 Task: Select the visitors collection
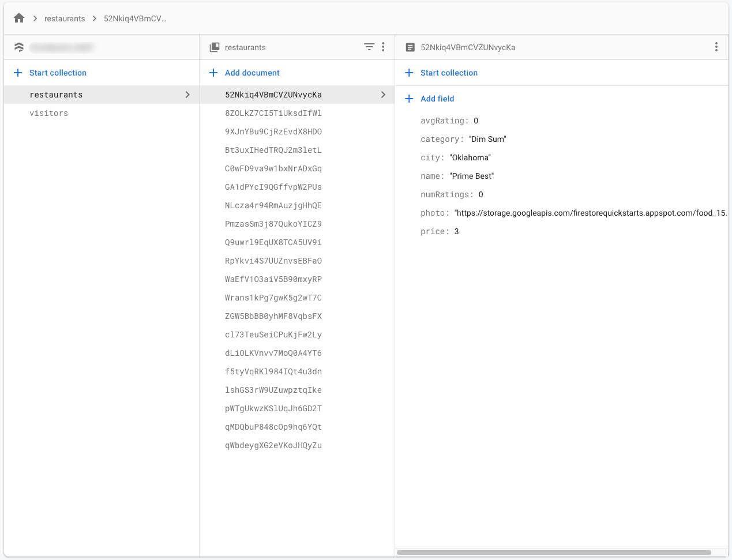click(x=48, y=113)
